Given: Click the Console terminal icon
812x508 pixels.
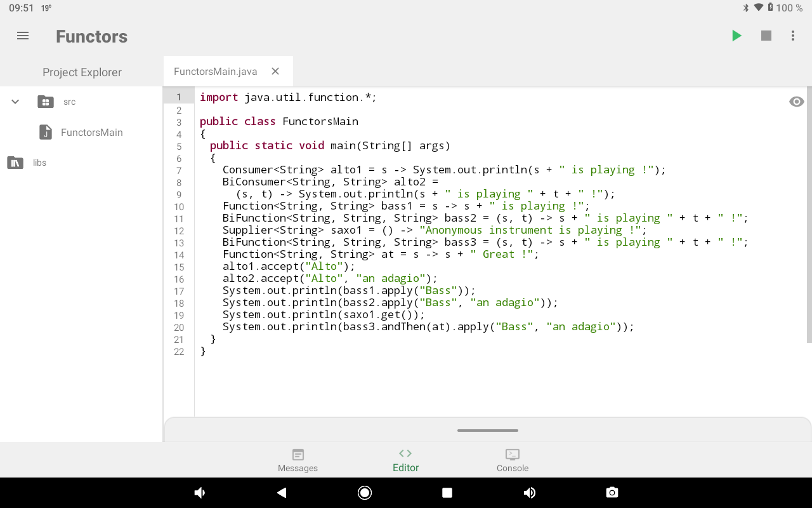Looking at the screenshot, I should (x=513, y=454).
